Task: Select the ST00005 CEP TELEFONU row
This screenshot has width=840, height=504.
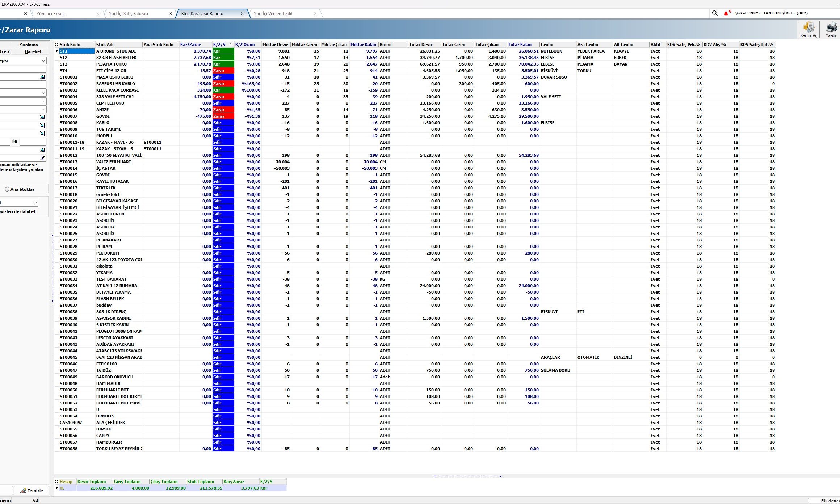Action: [x=110, y=103]
